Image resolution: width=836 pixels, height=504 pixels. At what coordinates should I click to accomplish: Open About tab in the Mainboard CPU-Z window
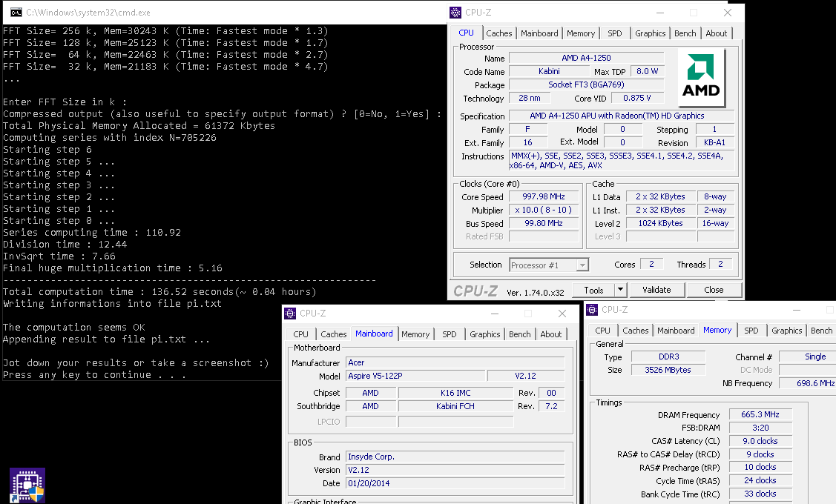(550, 334)
